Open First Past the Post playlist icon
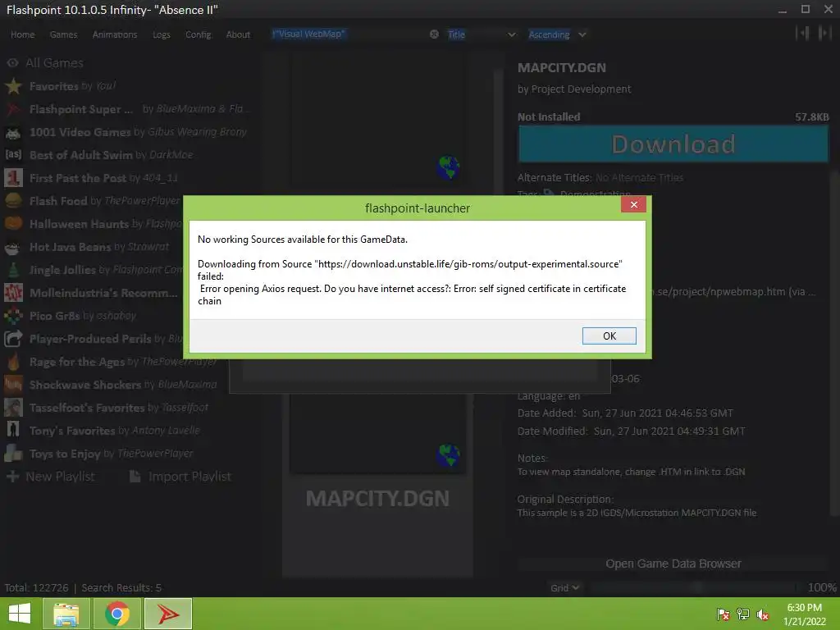The image size is (840, 630). (x=13, y=178)
